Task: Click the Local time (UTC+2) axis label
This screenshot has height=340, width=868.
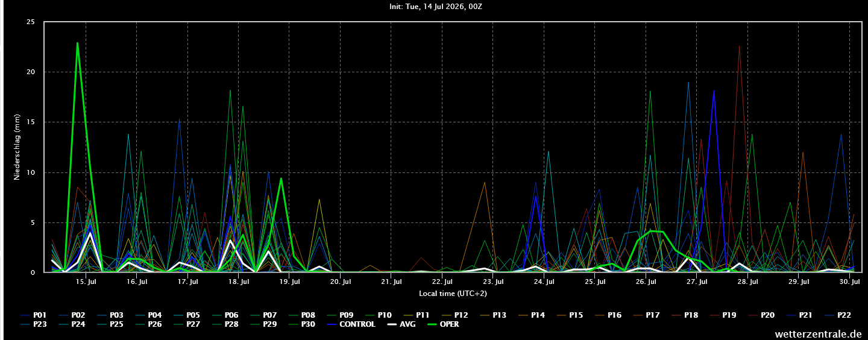Action: click(453, 294)
